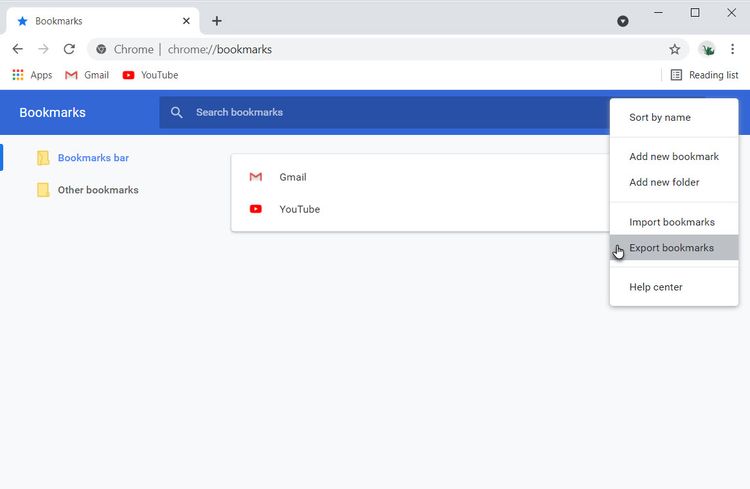Close the Chrome window
Viewport: 750px width, 489px height.
[731, 13]
